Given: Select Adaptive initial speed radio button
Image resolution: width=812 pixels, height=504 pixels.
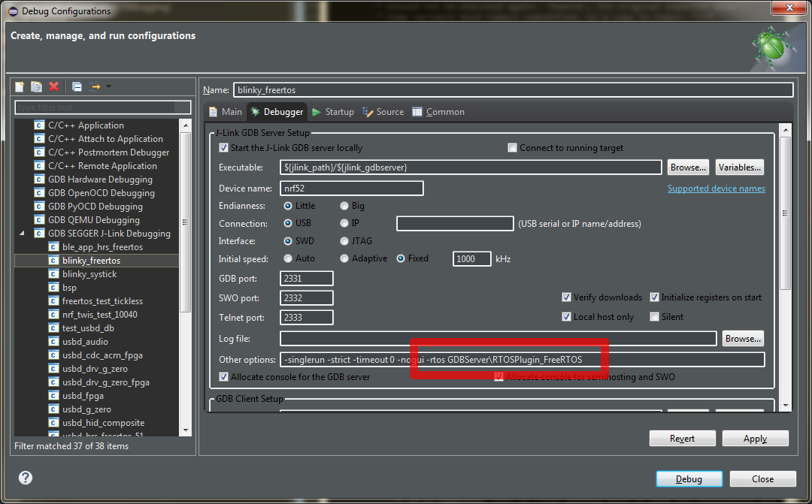Looking at the screenshot, I should [344, 258].
